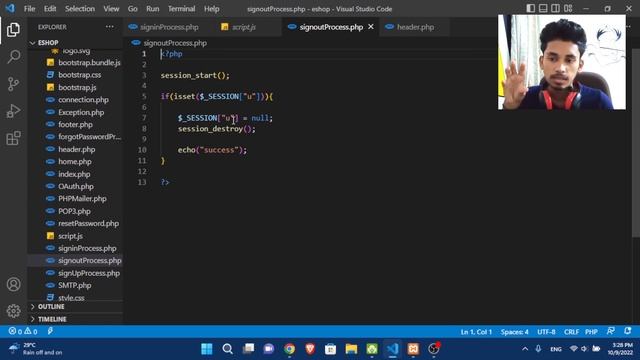Change encoding via UTF-8 status
The height and width of the screenshot is (360, 640).
pyautogui.click(x=546, y=332)
